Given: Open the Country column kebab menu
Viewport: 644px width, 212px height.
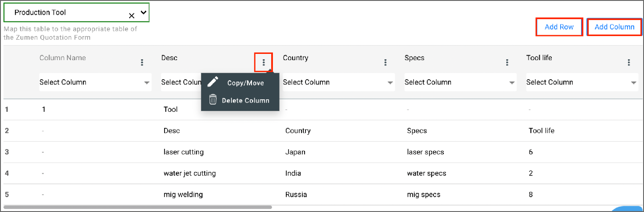Looking at the screenshot, I should tap(385, 62).
